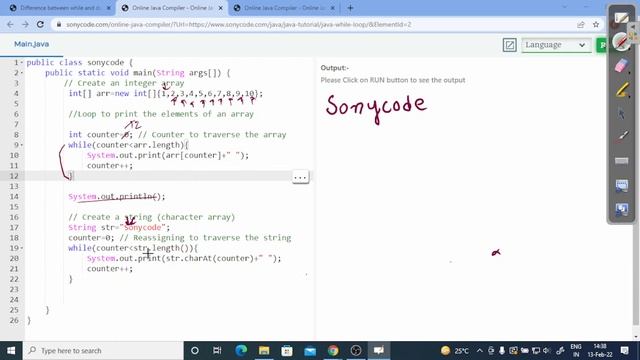Screen dimensions: 640x360
Task: Click the editor expand/edit icon beside Language
Action: point(509,45)
